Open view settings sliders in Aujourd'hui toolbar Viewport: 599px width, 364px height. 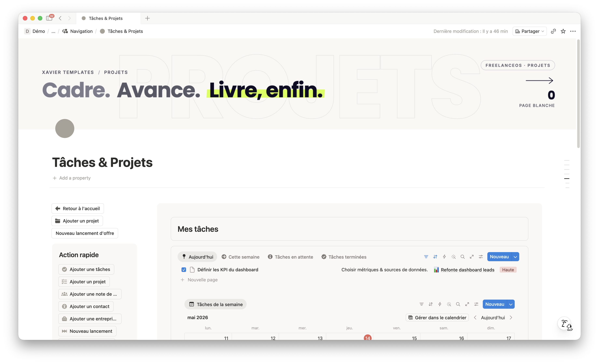coord(481,257)
